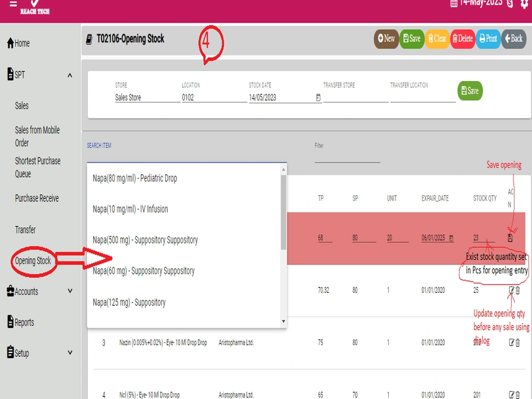Screen dimensions: 532x399
Task: Choose Napa(60 mg) - Suppository Suppository
Action: point(184,271)
